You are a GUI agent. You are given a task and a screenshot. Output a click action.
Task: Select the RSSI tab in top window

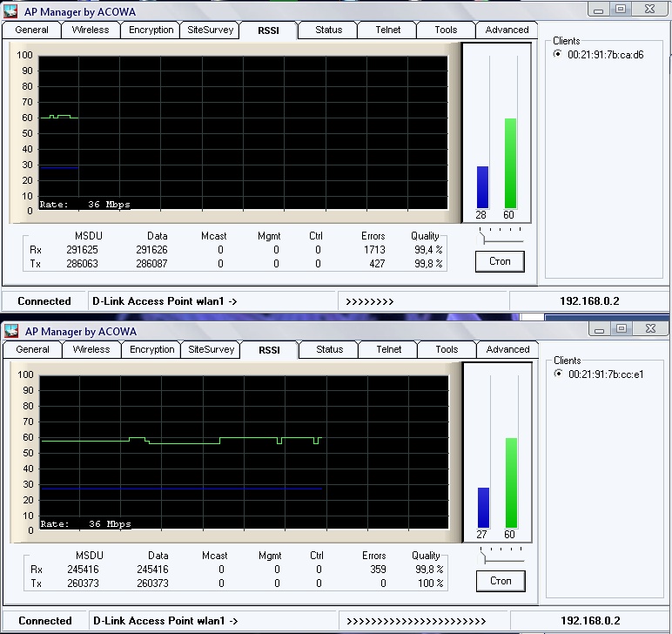[x=268, y=30]
